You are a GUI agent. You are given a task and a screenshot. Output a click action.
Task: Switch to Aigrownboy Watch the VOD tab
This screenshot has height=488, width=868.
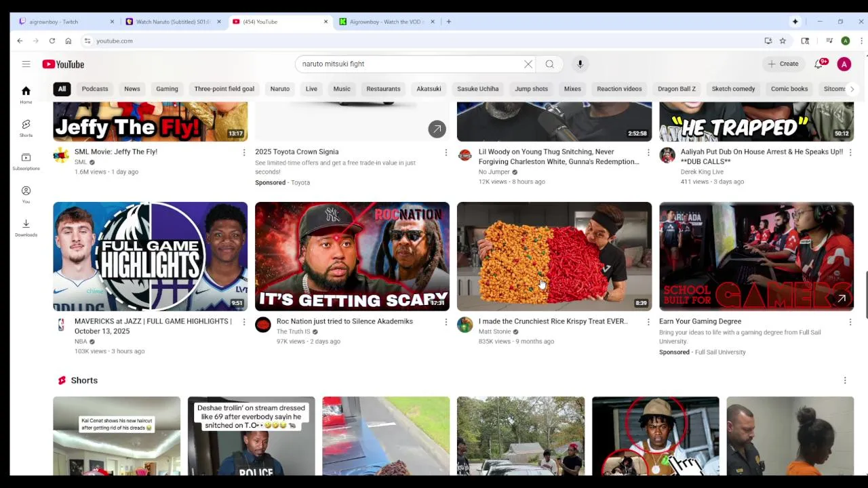pyautogui.click(x=387, y=22)
